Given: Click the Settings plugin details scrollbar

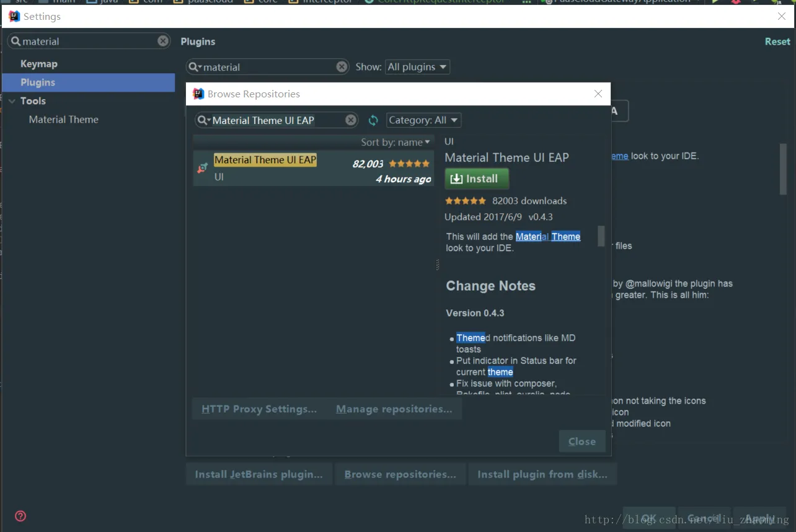Looking at the screenshot, I should 783,169.
